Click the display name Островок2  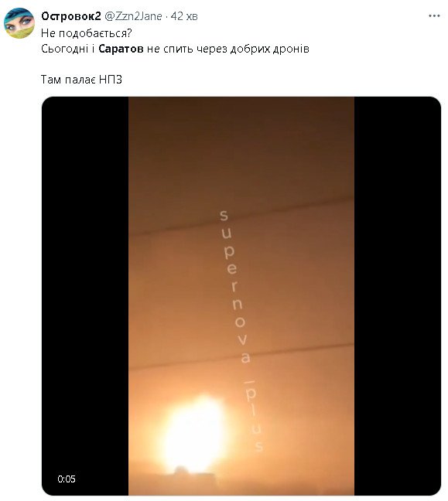(71, 16)
